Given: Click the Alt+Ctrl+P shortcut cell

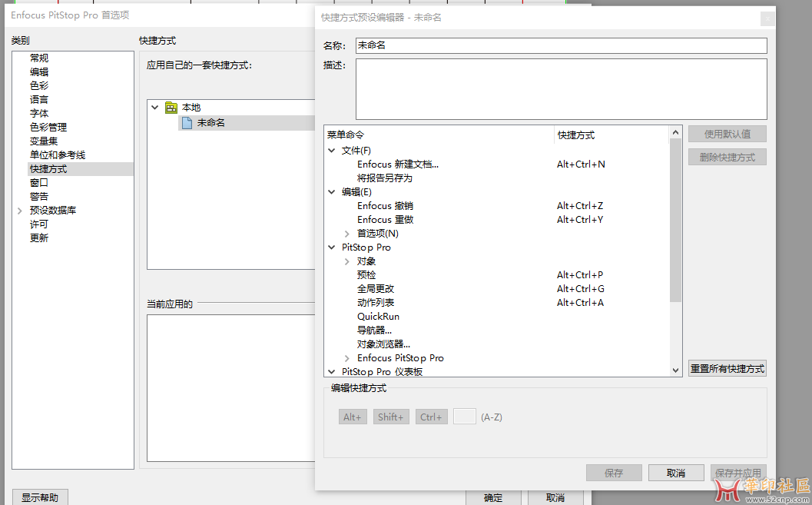Looking at the screenshot, I should [580, 275].
